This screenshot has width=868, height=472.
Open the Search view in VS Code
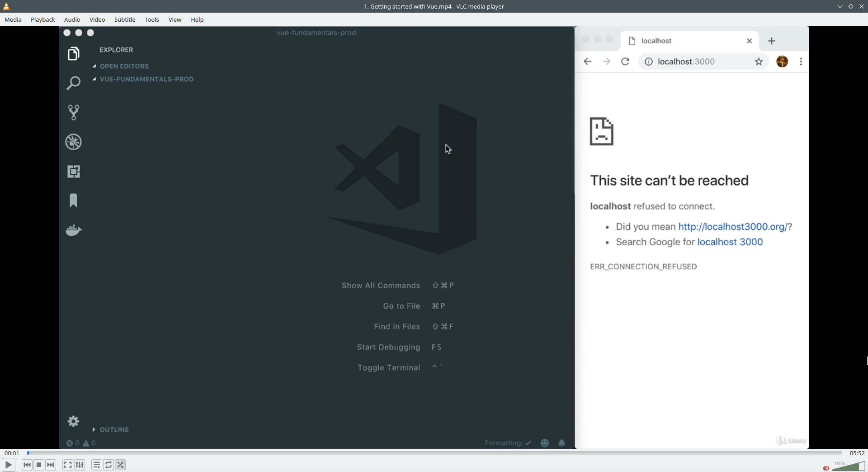[73, 83]
